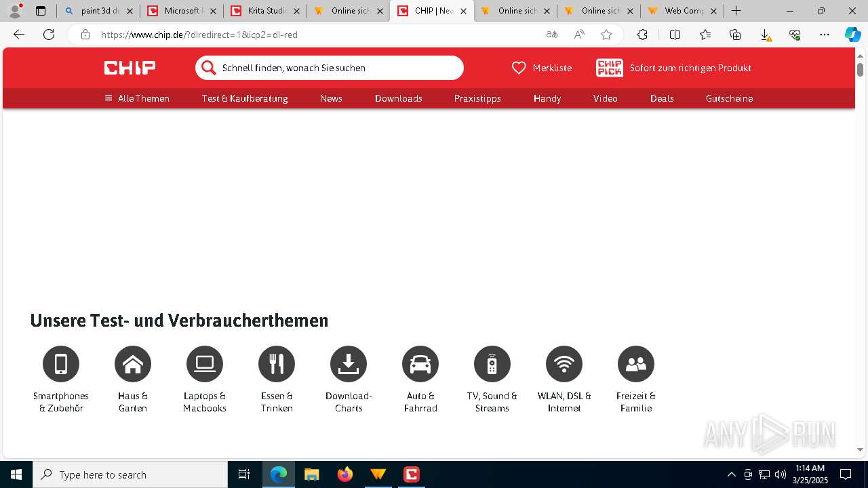The height and width of the screenshot is (488, 868).
Task: Open the Windows Start menu
Action: point(16,474)
